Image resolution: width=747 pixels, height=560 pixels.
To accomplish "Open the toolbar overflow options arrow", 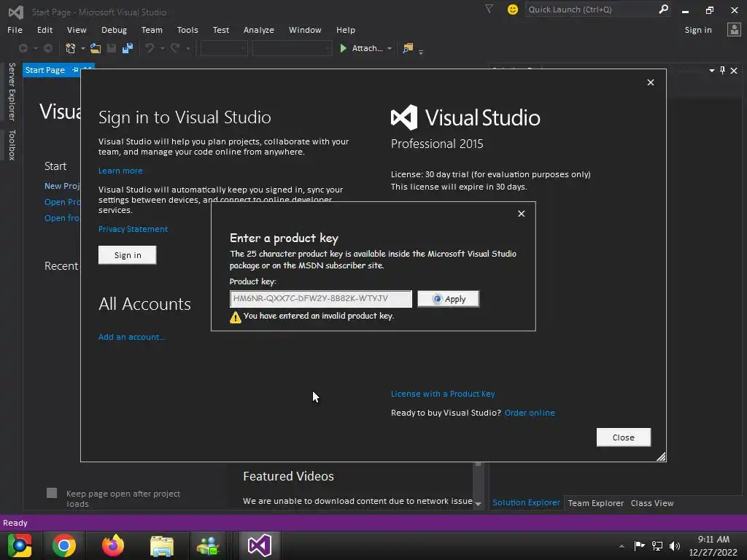I will [x=421, y=52].
